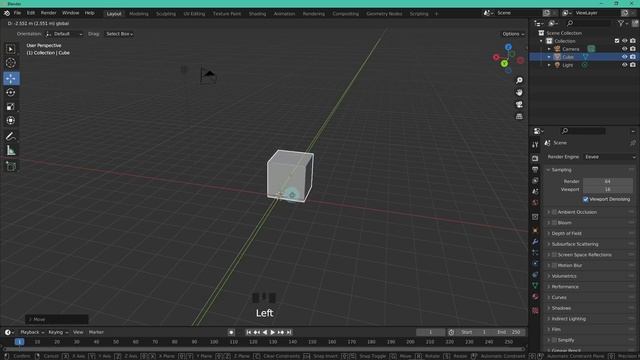Screen dimensions: 640x360
Task: Select the Select Box tool in the toolbar
Action: (x=11, y=49)
